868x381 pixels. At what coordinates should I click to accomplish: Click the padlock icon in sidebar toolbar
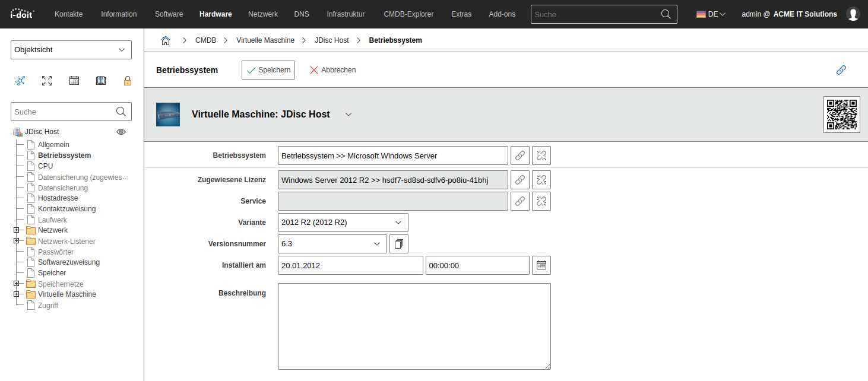(x=128, y=81)
